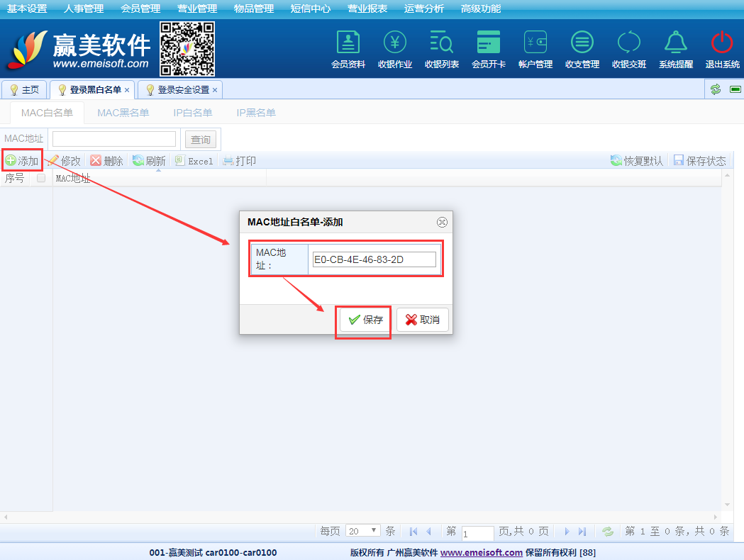
Task: Click the www.emeisoft.com footer link
Action: (x=481, y=552)
